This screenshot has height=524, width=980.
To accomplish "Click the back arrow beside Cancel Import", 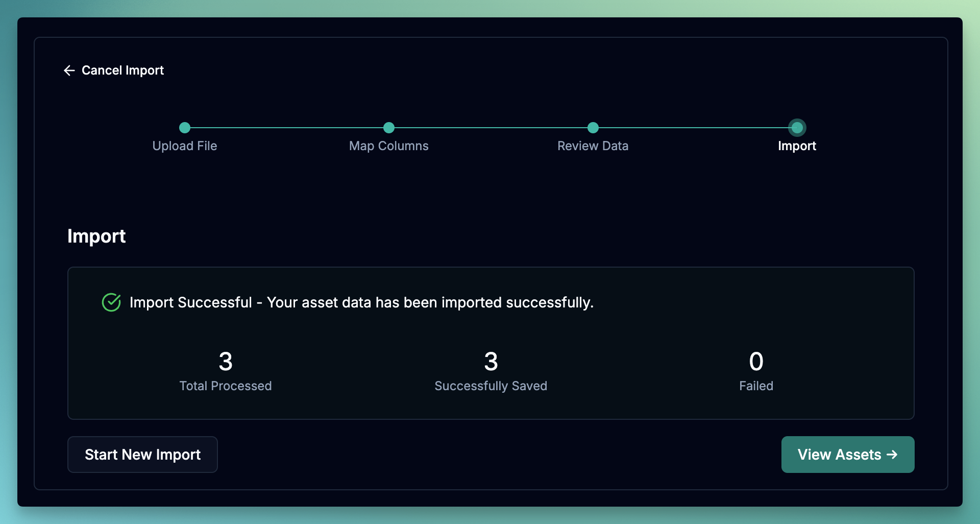I will pyautogui.click(x=69, y=70).
